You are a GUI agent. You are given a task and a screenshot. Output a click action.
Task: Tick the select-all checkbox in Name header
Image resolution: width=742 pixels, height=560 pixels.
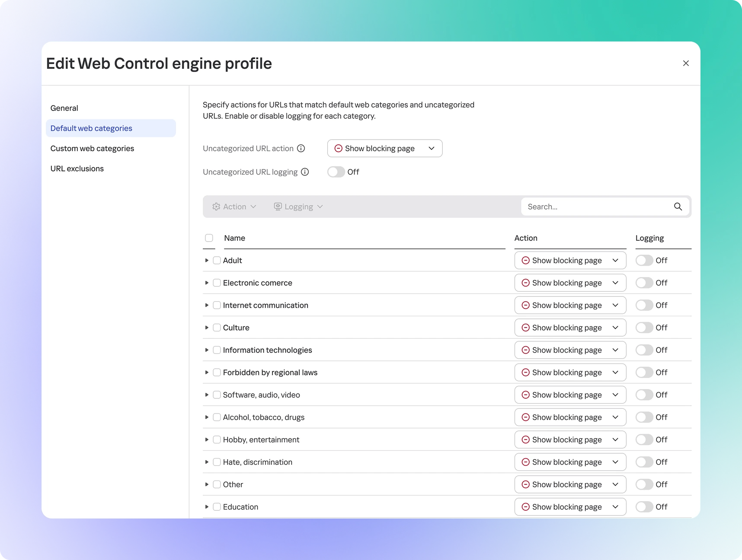click(x=209, y=238)
